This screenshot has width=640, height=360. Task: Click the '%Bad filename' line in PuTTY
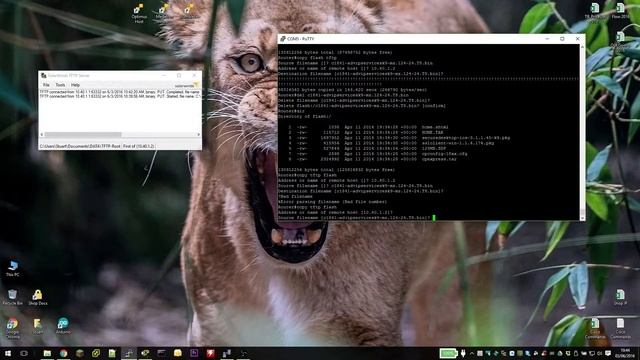coord(296,196)
